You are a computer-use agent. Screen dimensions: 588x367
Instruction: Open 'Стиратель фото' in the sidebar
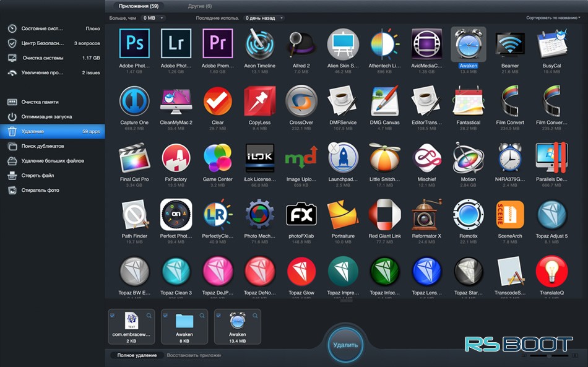click(x=53, y=190)
